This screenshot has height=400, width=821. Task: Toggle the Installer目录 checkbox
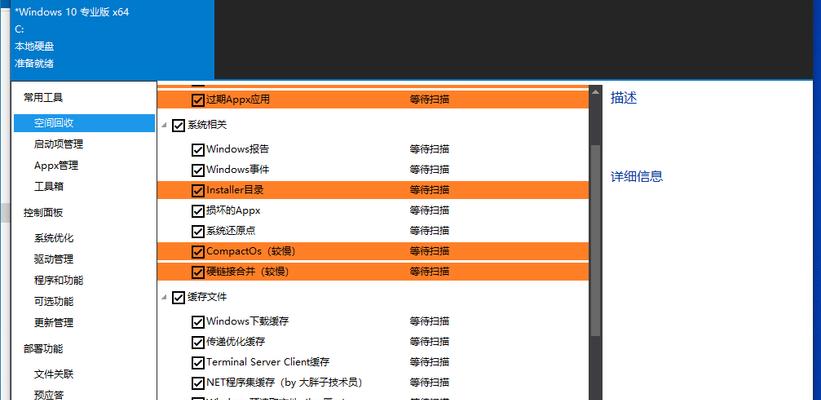coord(197,191)
